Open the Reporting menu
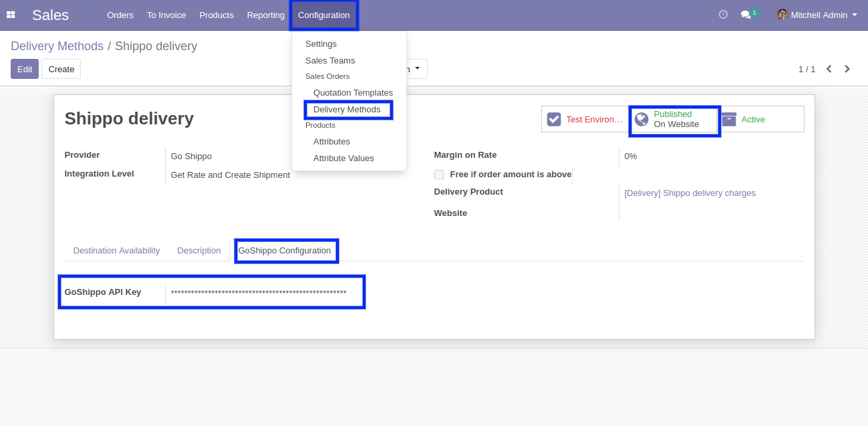 click(x=265, y=15)
